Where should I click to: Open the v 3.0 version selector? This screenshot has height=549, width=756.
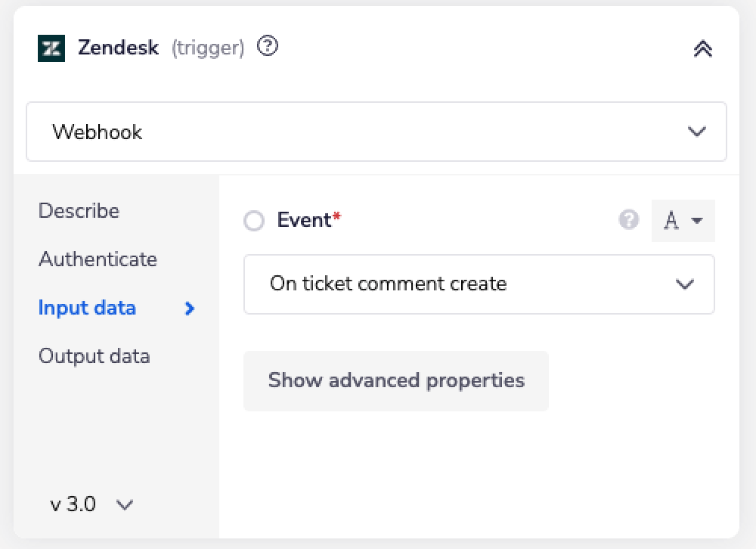74,504
